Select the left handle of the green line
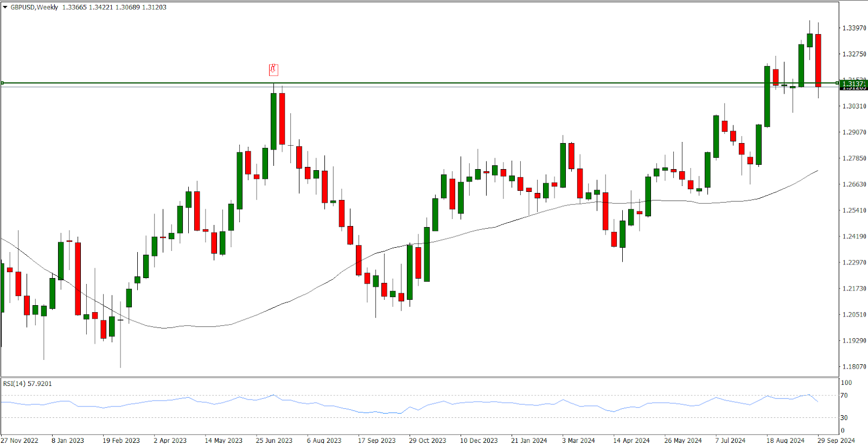This screenshot has height=445, width=868. pos(3,83)
